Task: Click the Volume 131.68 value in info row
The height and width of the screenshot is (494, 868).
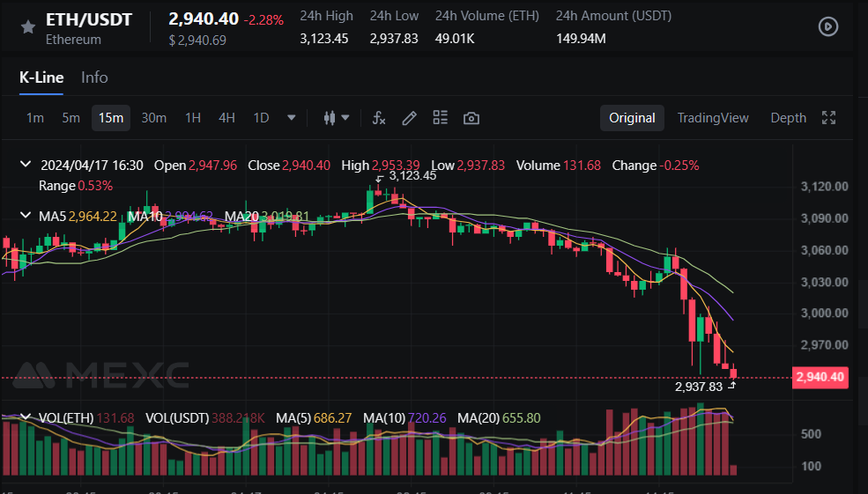Action: click(x=582, y=166)
